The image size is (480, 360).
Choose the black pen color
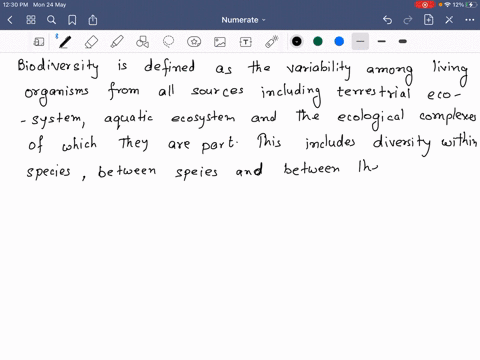point(297,41)
